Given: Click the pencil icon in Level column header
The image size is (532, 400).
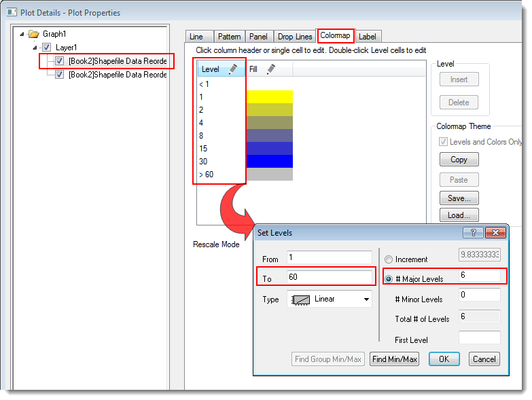Looking at the screenshot, I should point(233,69).
